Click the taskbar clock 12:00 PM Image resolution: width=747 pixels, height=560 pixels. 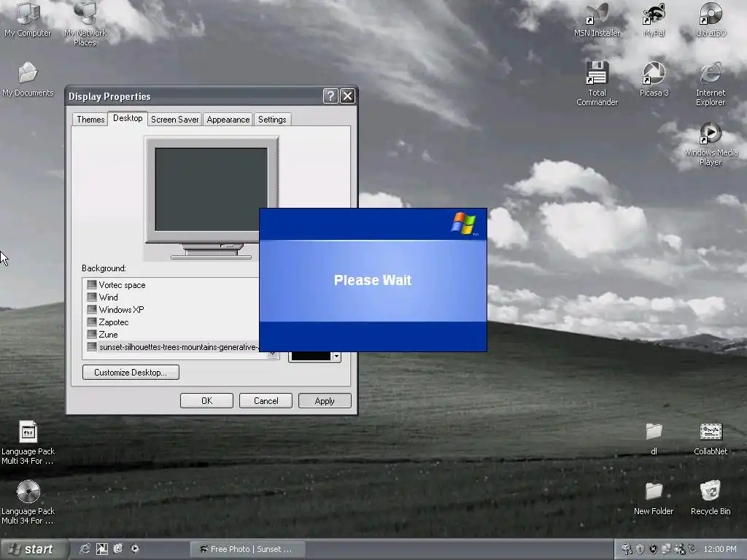pos(719,549)
